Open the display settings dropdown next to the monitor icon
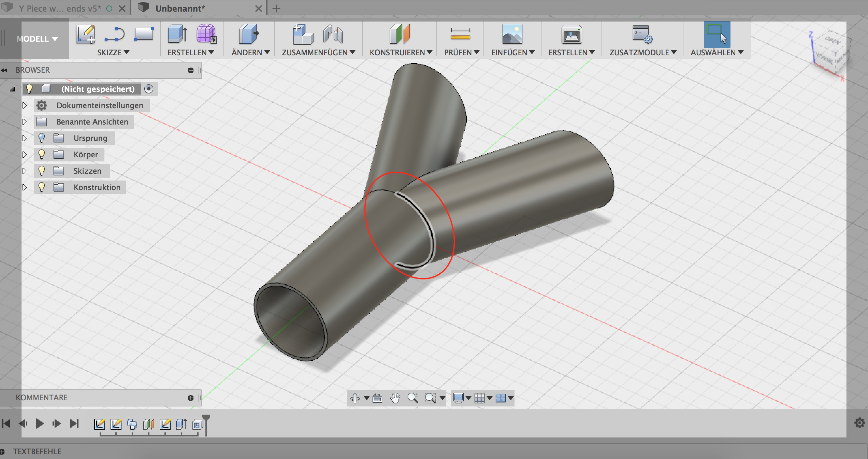 pyautogui.click(x=468, y=398)
